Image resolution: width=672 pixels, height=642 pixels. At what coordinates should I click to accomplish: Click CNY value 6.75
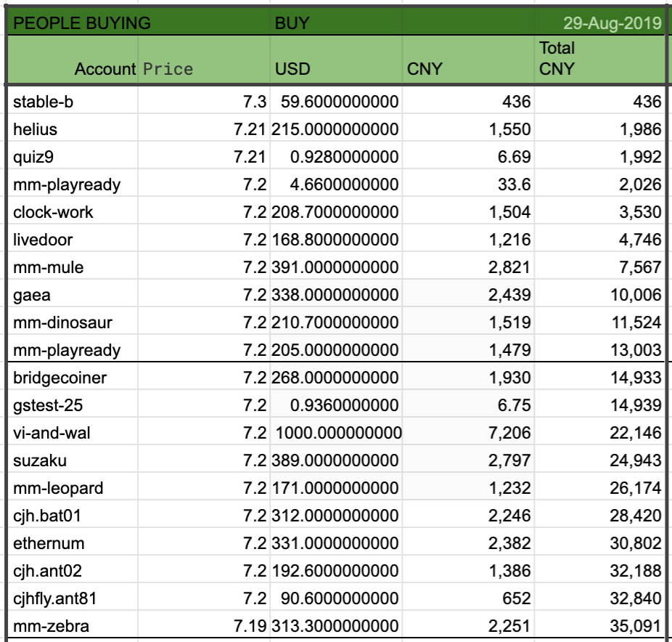point(468,405)
